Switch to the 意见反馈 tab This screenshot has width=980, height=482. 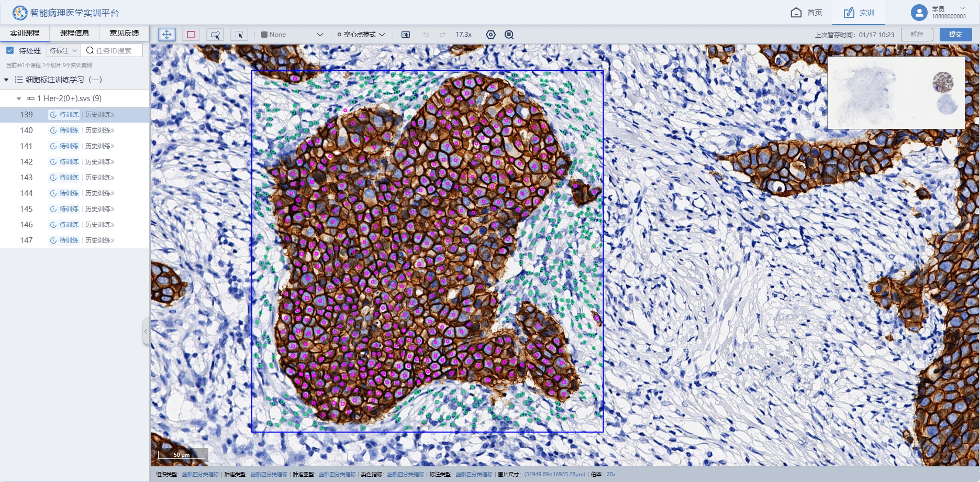[x=124, y=33]
